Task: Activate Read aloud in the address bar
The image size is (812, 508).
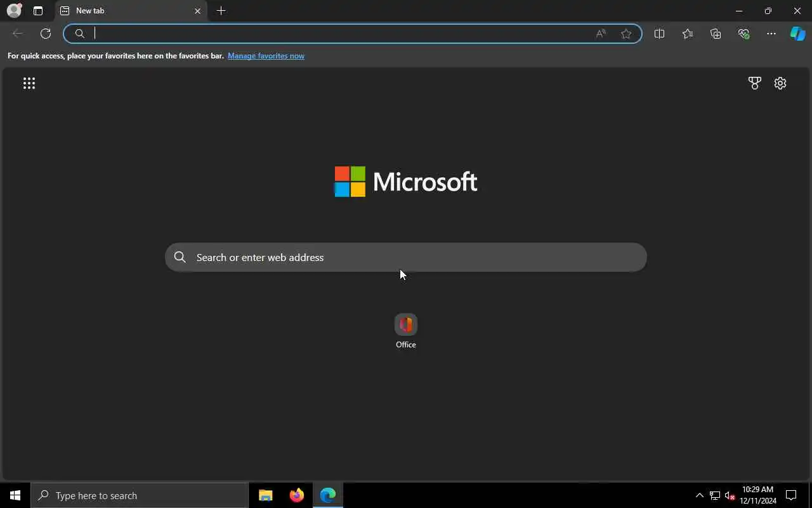Action: click(601, 34)
